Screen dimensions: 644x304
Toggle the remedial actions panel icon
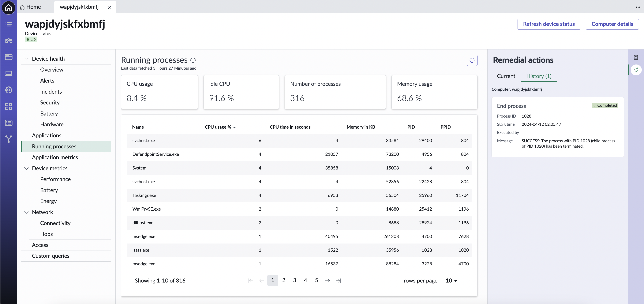coord(636,70)
